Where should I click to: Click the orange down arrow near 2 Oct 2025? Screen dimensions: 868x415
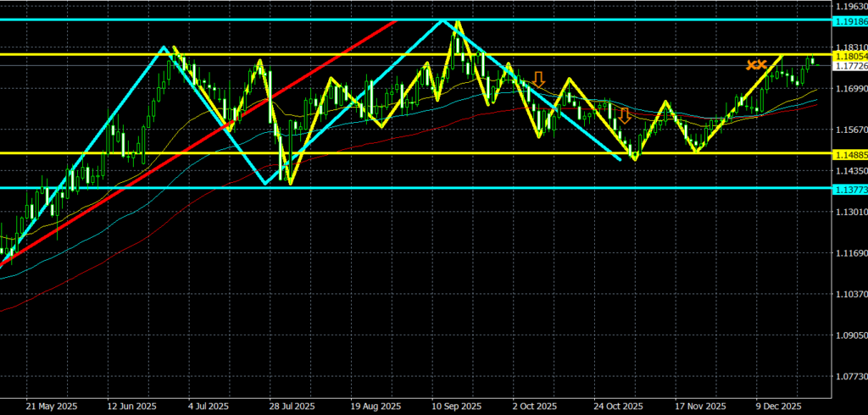click(538, 80)
